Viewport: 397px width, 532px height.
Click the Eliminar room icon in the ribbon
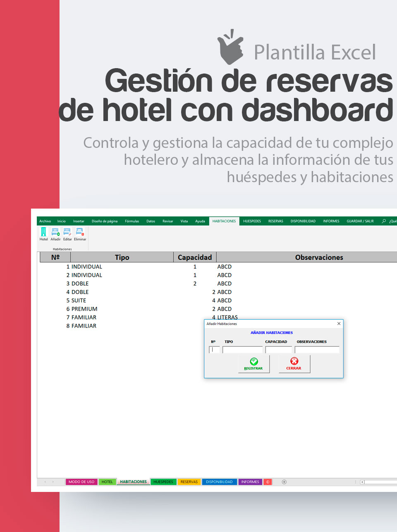(80, 234)
